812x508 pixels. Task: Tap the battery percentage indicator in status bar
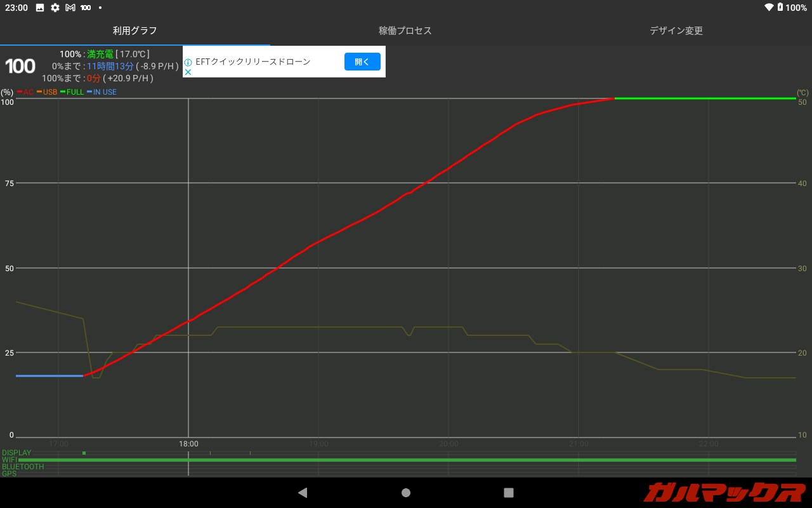pos(796,8)
